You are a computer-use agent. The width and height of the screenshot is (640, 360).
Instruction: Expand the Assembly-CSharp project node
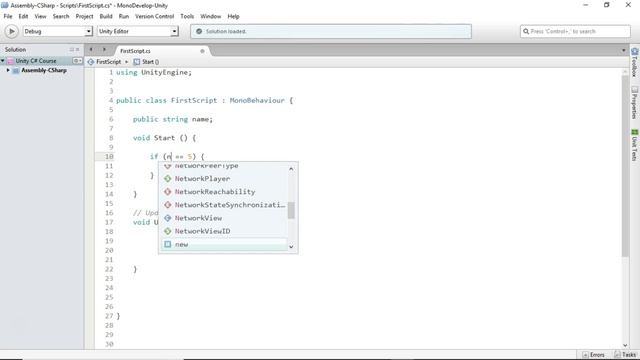click(x=8, y=70)
